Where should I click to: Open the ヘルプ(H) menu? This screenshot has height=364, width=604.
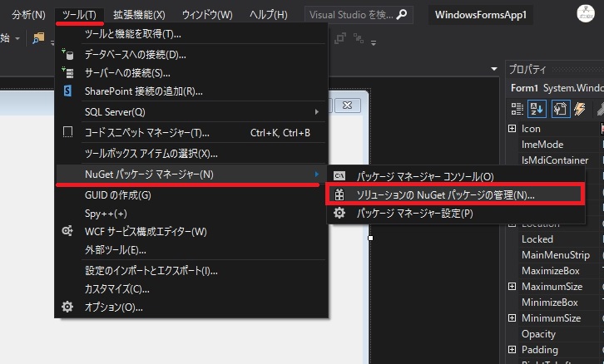click(269, 15)
